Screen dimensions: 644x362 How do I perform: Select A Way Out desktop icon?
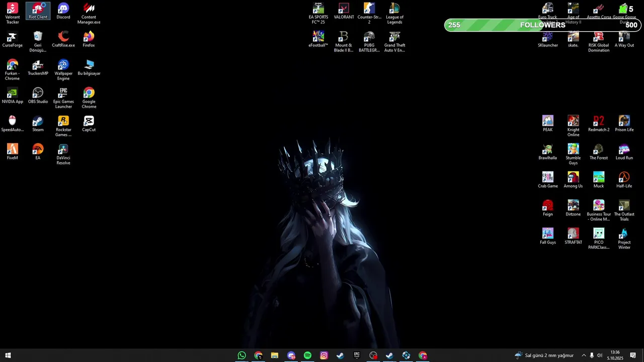click(x=624, y=39)
